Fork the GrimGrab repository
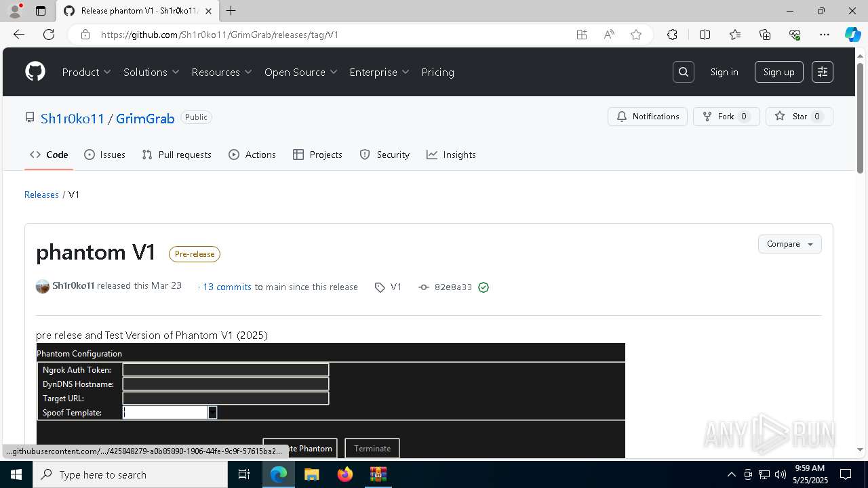This screenshot has height=488, width=868. coord(726,117)
